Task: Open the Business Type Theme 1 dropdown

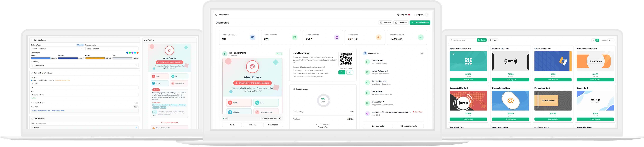Action: click(57, 48)
